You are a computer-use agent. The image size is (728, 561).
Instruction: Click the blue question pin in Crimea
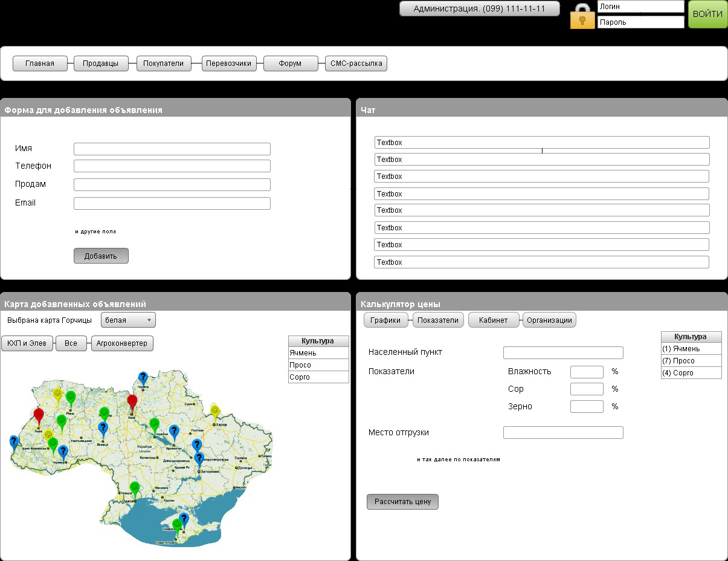coord(184,520)
